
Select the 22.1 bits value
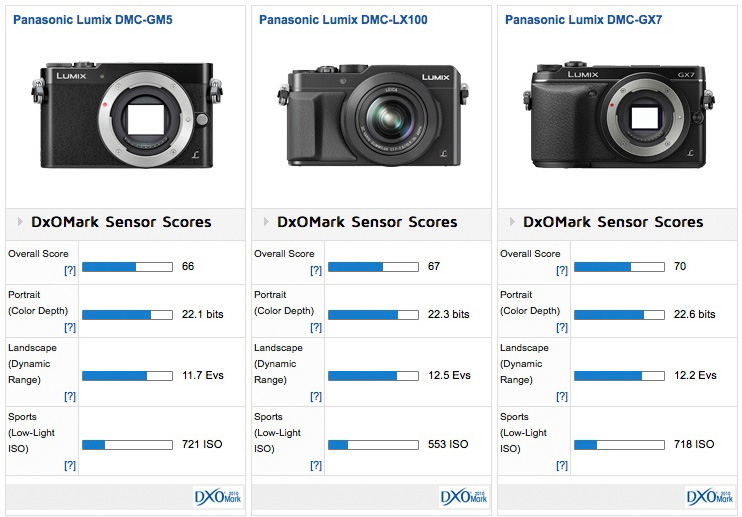(203, 314)
